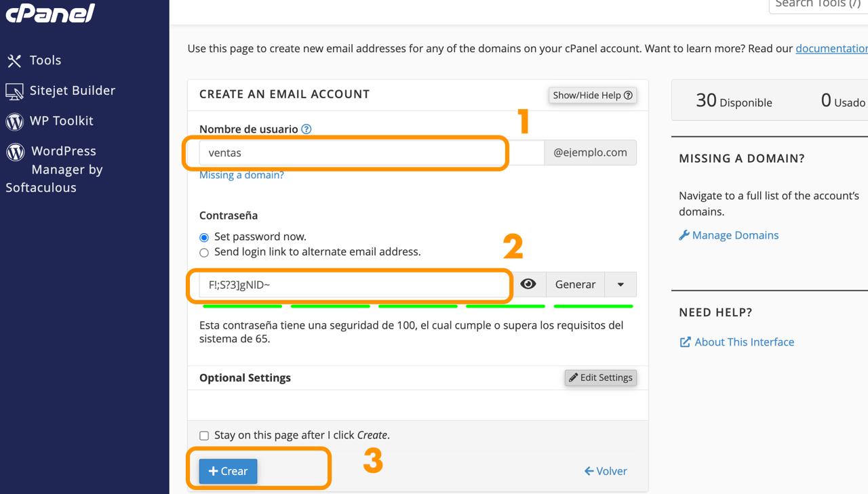868x494 pixels.
Task: Click the wrench icon next to Manage Domains
Action: [684, 235]
